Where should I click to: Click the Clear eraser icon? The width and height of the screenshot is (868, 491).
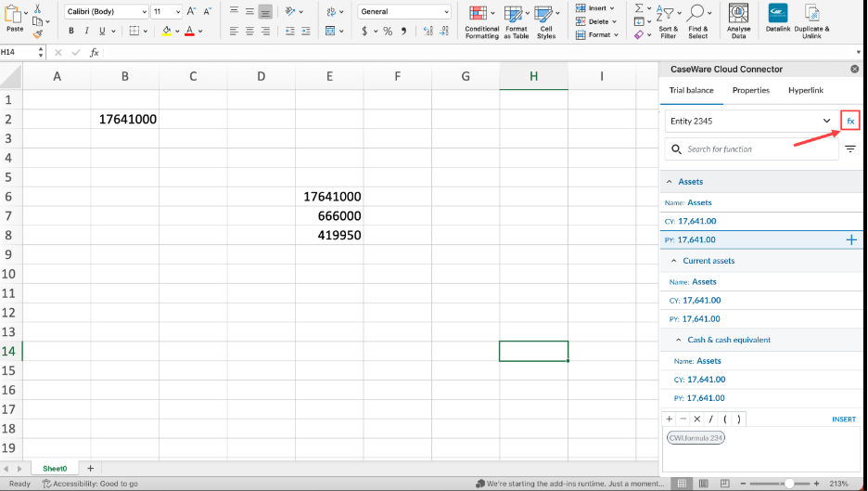point(639,34)
